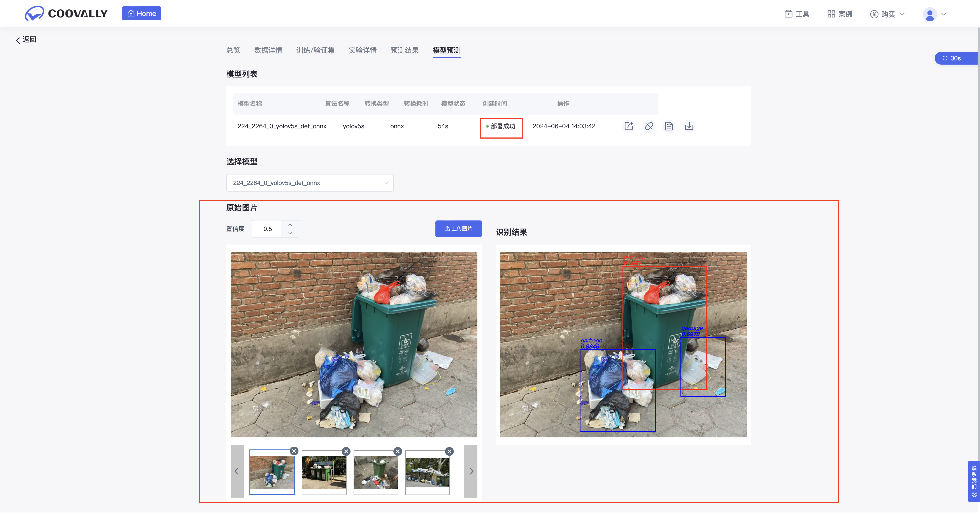Decrease the 置信度 confidence value
The height and width of the screenshot is (516, 980).
click(290, 233)
